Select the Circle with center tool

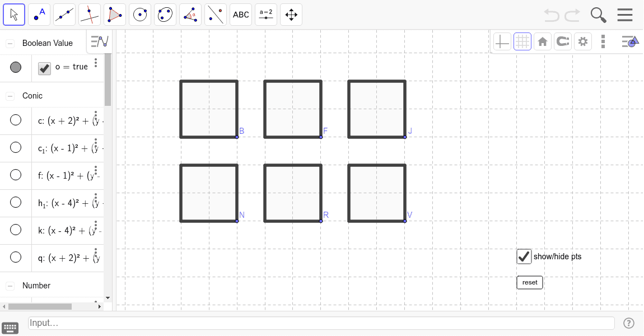(140, 15)
